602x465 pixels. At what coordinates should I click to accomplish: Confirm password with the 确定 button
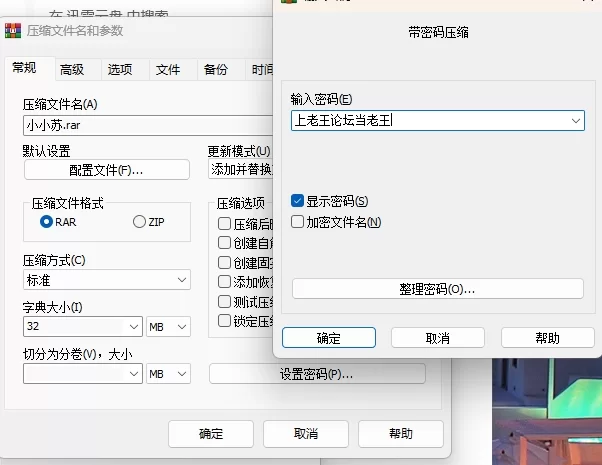point(328,338)
